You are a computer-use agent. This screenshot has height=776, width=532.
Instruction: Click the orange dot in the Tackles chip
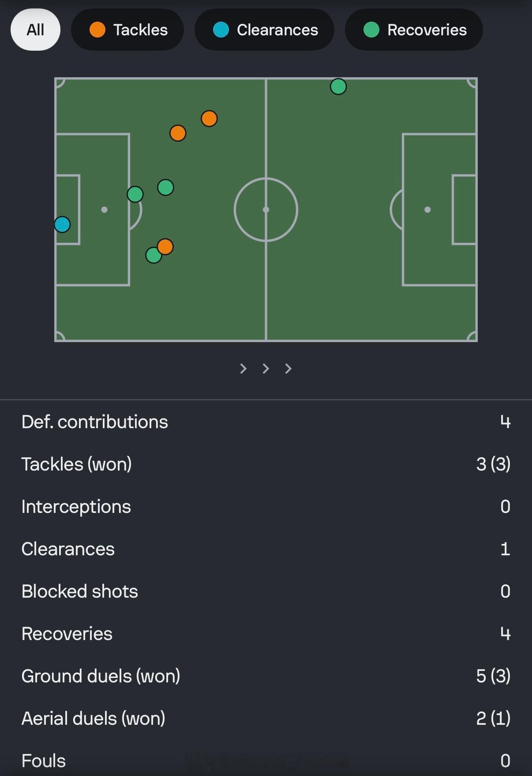pos(97,30)
